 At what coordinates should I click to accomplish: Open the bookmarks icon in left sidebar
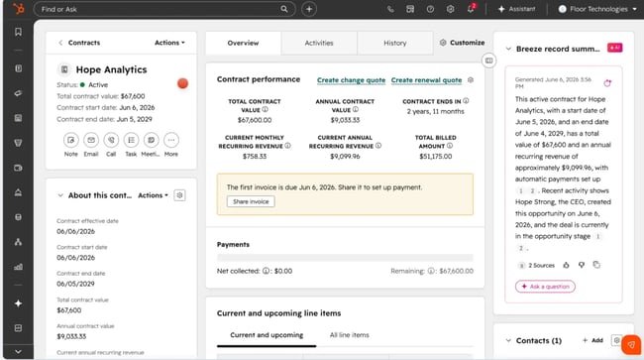[18, 32]
